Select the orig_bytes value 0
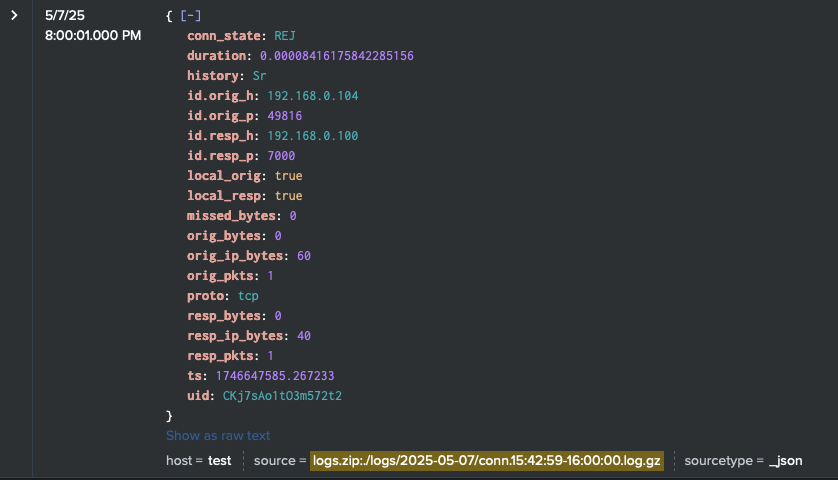Screen dimensions: 838x480 tap(278, 236)
